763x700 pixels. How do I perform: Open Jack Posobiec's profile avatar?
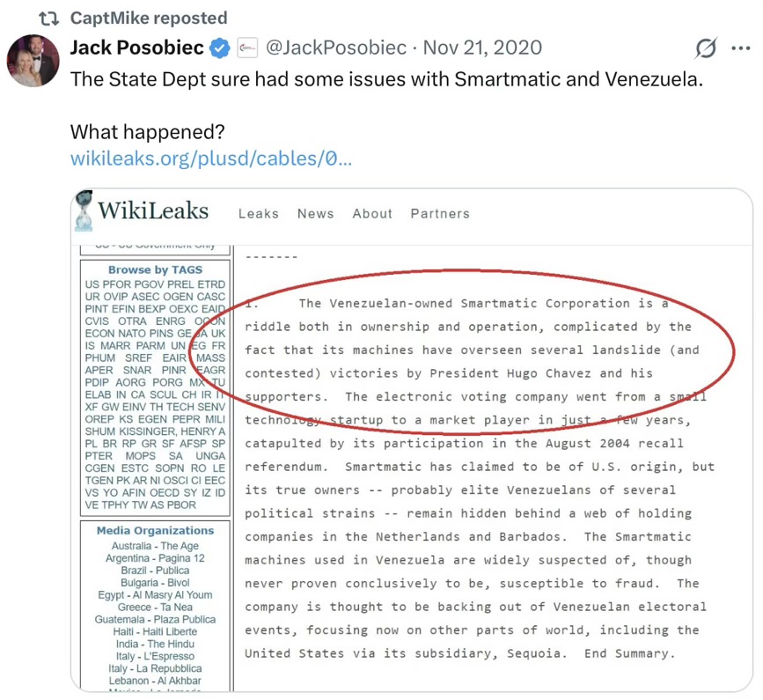coord(33,61)
